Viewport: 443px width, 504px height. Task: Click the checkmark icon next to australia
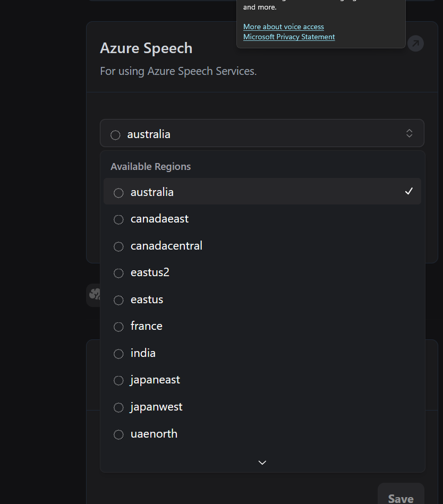[x=408, y=191]
